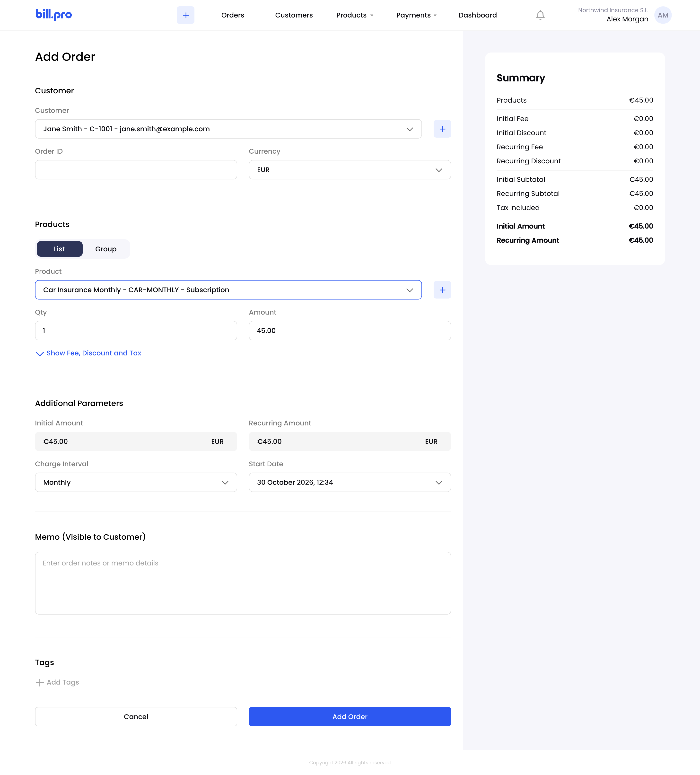Click the Recurring Subtotal summary row
The width and height of the screenshot is (700, 775).
coord(575,193)
